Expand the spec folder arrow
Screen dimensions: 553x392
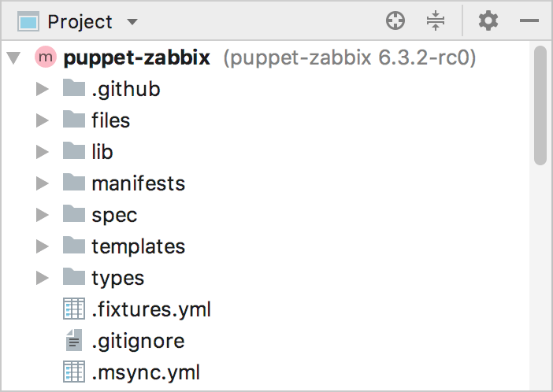(x=43, y=215)
